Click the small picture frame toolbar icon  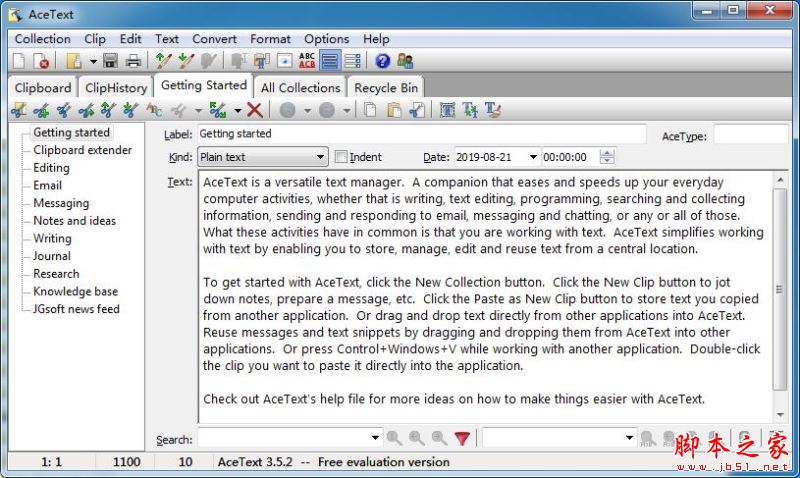tap(285, 61)
